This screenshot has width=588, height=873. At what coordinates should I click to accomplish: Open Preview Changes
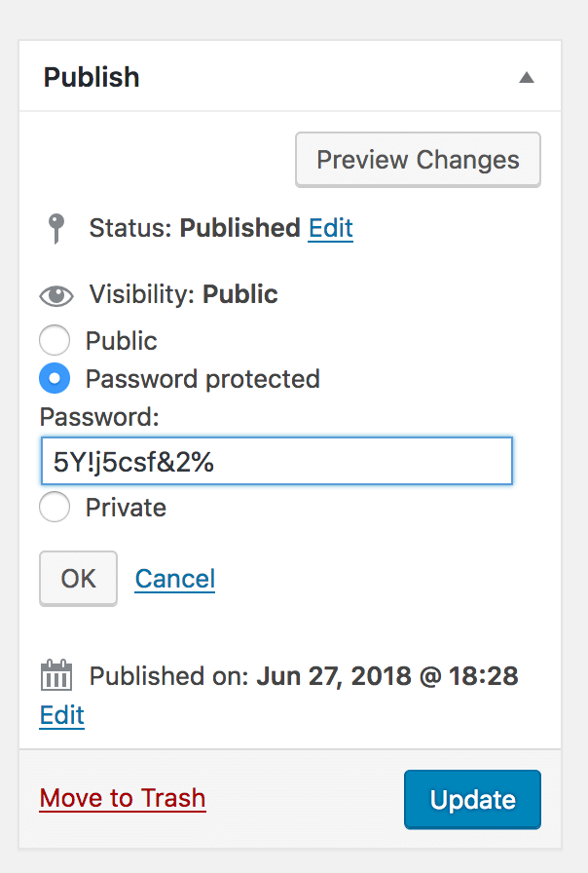418,160
